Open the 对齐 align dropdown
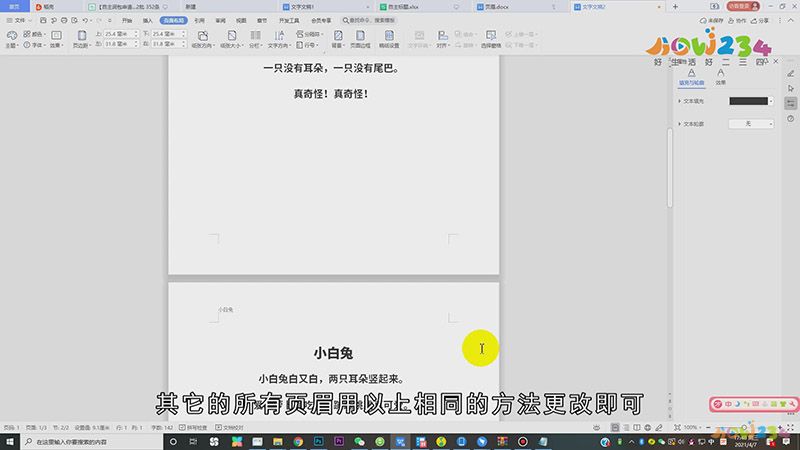Viewport: 800px width, 450px height. click(x=442, y=39)
